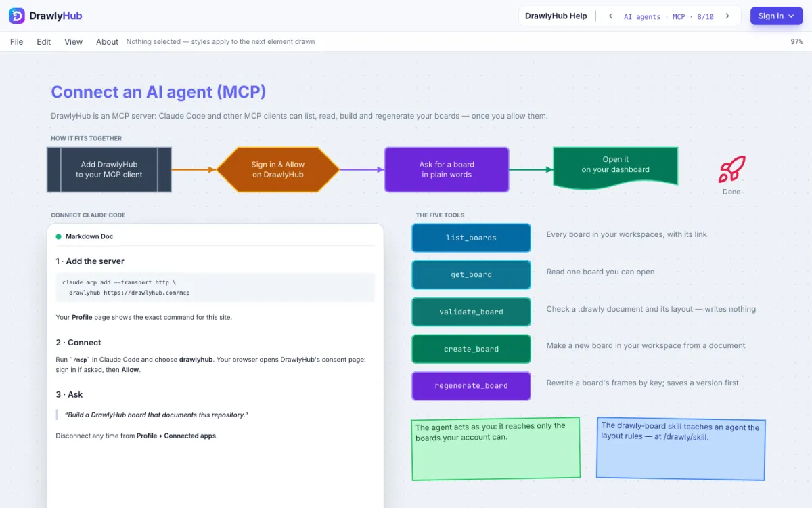Click the CONNECT CLAUDE CODE label
This screenshot has height=508, width=812.
pos(88,215)
